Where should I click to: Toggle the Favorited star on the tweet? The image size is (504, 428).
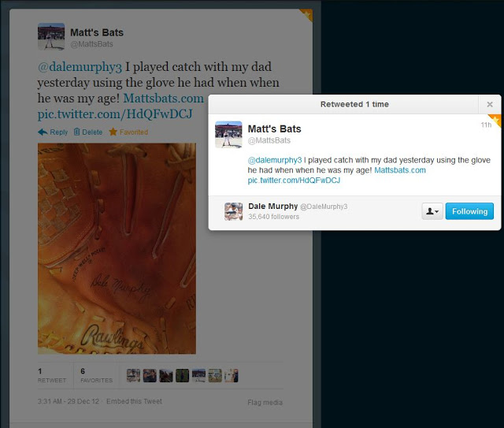coord(128,132)
